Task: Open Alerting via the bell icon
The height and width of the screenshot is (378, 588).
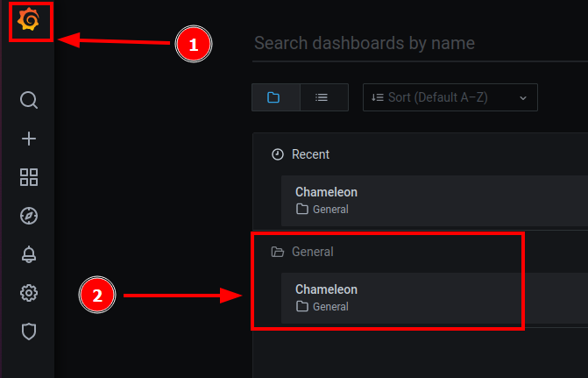Action: point(29,254)
